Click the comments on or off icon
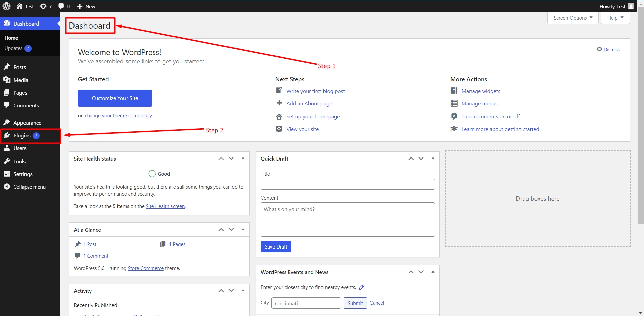 pos(454,116)
